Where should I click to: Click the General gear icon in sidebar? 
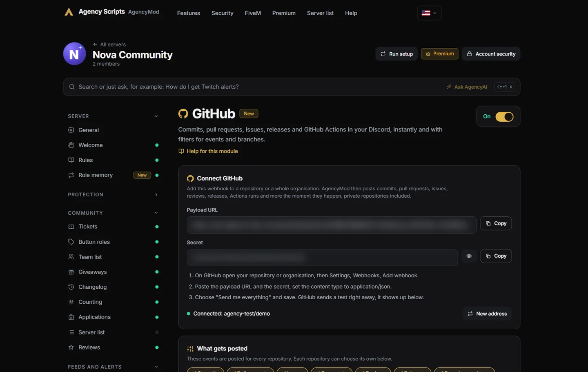[71, 130]
